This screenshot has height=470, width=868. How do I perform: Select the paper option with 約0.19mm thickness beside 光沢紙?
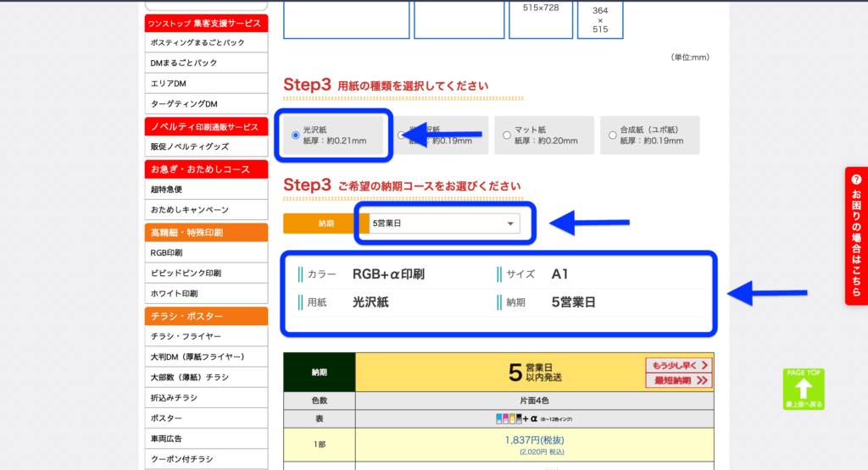click(401, 135)
